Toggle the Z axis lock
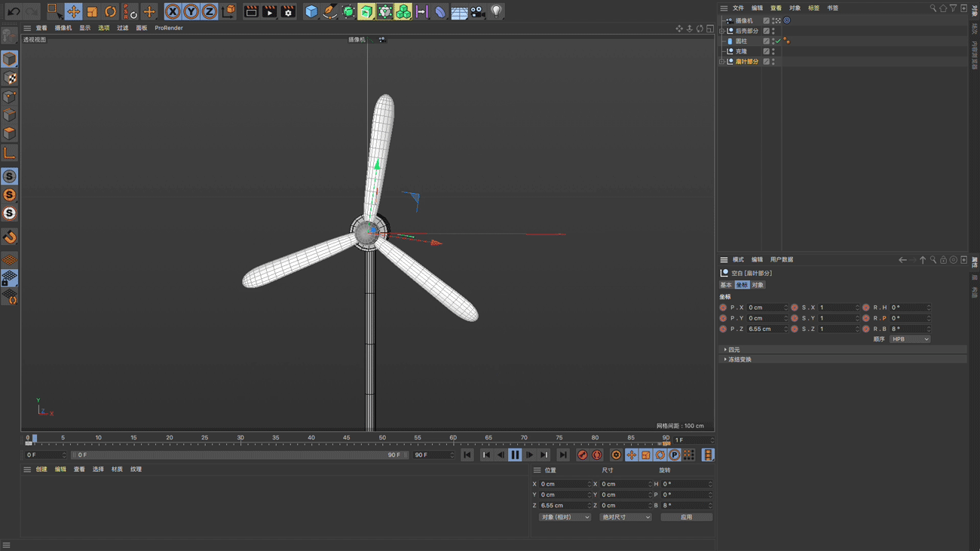 pyautogui.click(x=210, y=11)
